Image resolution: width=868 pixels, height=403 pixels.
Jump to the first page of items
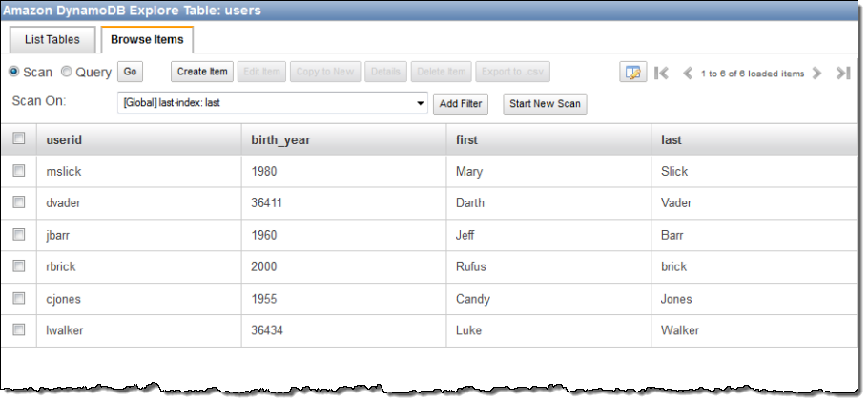click(661, 74)
